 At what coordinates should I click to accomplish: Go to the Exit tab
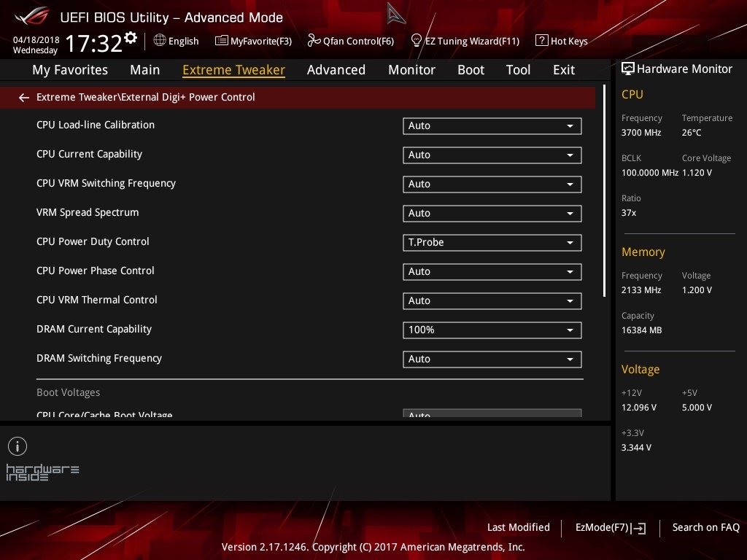pos(564,70)
